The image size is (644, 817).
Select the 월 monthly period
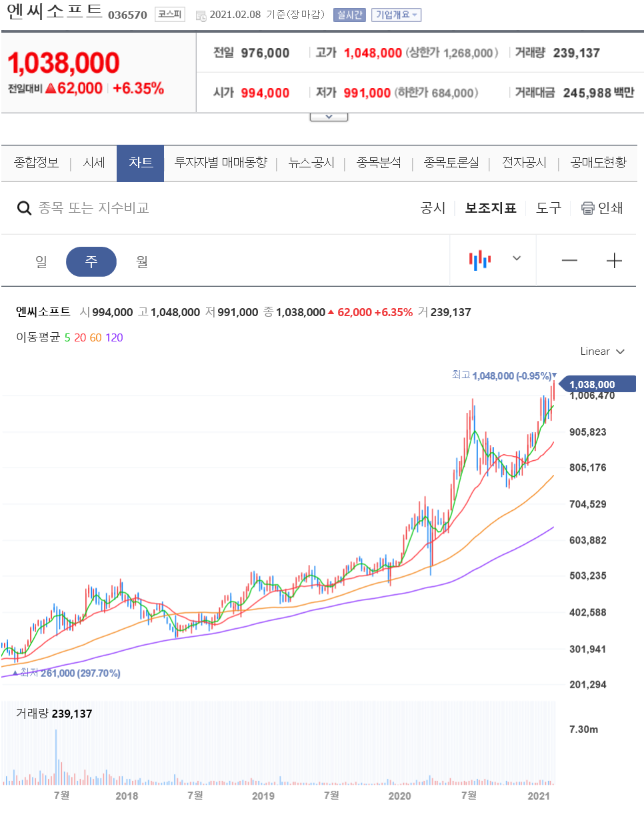pos(142,261)
